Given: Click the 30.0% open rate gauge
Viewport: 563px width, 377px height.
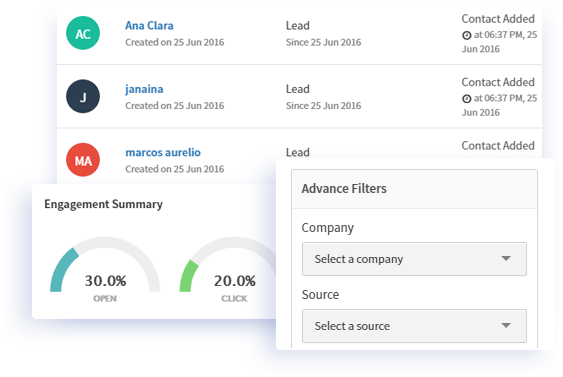Looking at the screenshot, I should click(105, 264).
